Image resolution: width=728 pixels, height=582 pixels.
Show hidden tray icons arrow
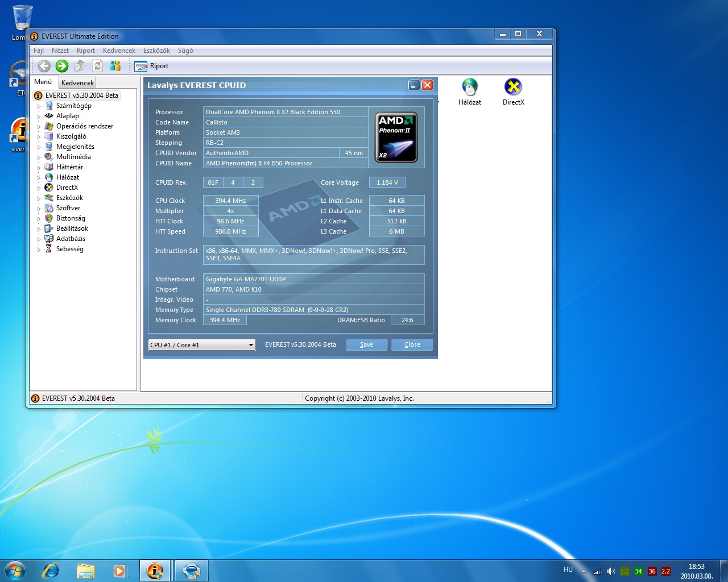click(584, 571)
